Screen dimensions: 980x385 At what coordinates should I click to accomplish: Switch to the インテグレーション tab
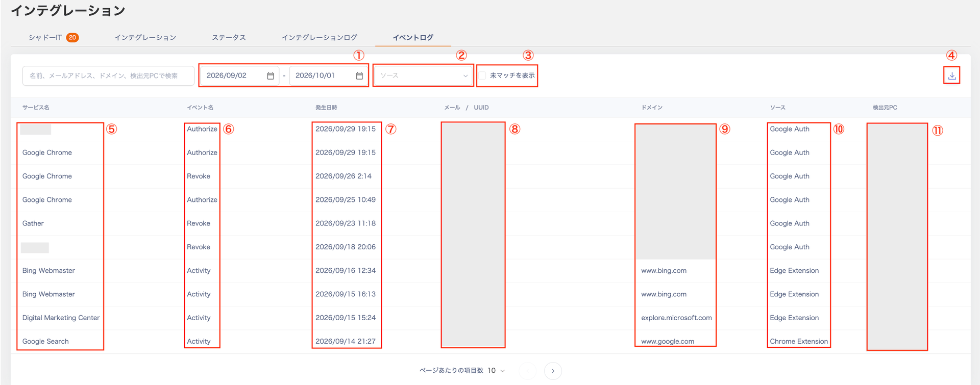(145, 37)
